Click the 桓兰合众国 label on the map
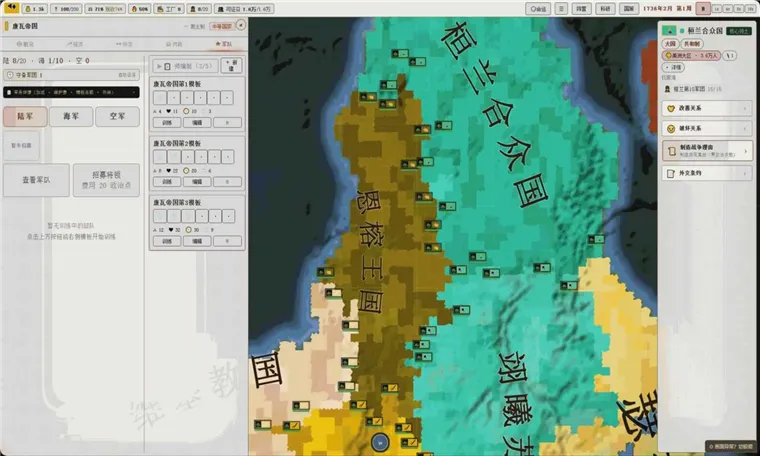 click(497, 114)
